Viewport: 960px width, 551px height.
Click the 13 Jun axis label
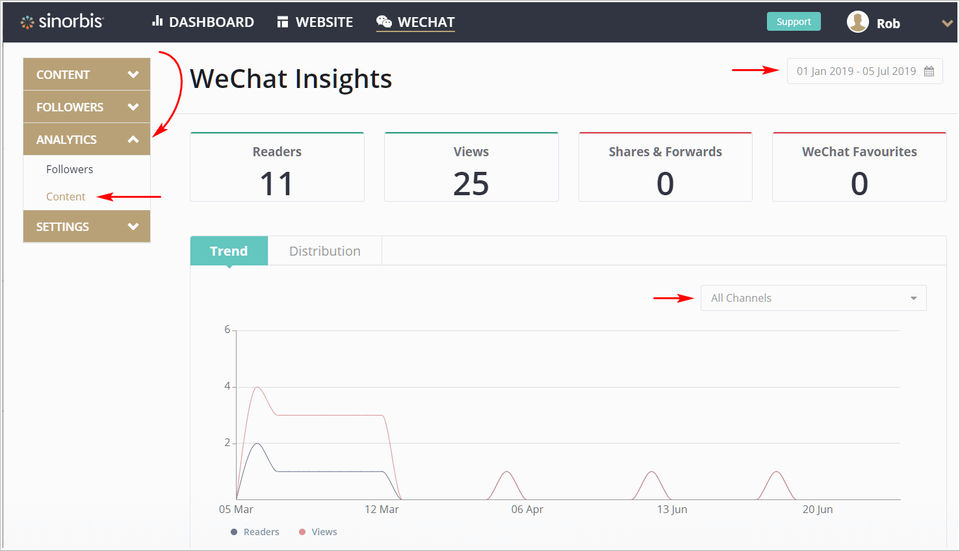[672, 509]
